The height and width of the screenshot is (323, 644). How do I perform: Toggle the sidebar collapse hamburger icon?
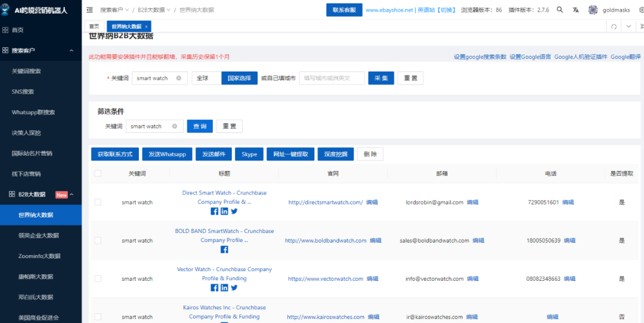point(90,10)
